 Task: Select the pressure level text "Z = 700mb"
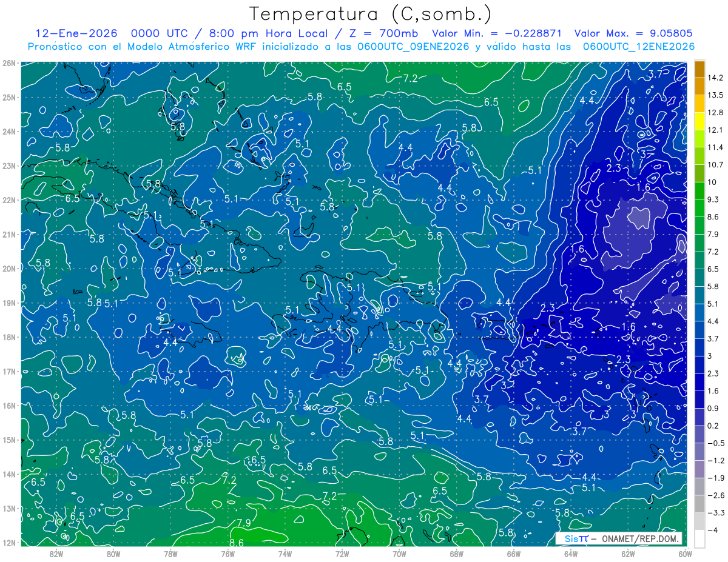tap(382, 33)
